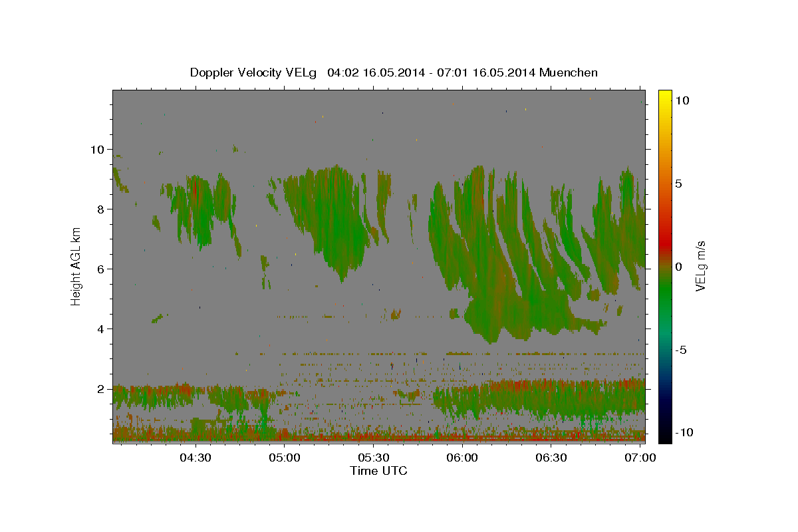This screenshot has width=798, height=532.
Task: Click the colorbar label 5
Action: tap(678, 184)
